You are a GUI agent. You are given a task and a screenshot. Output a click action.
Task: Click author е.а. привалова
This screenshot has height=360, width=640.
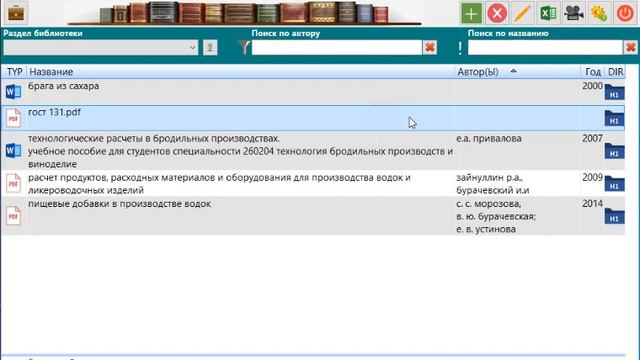click(x=489, y=138)
